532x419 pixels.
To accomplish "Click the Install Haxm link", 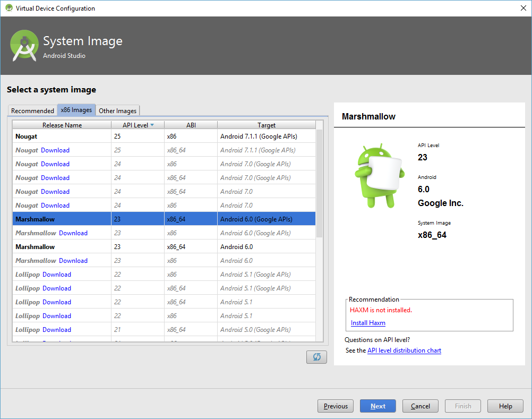I will coord(368,323).
